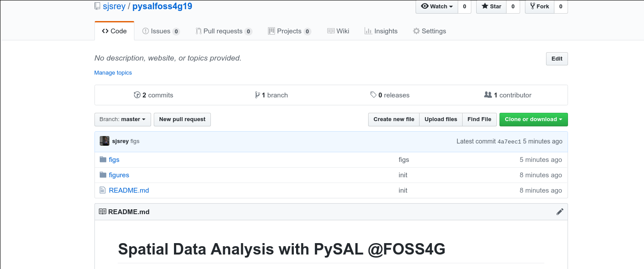Click the code brackets icon on the Code tab
Screen dimensions: 644x269
pos(105,31)
